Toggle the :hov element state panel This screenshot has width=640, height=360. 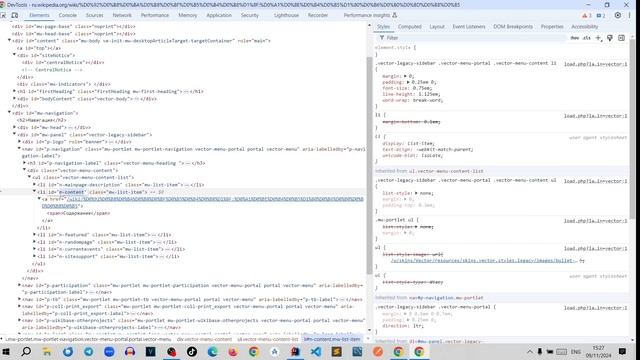575,38
